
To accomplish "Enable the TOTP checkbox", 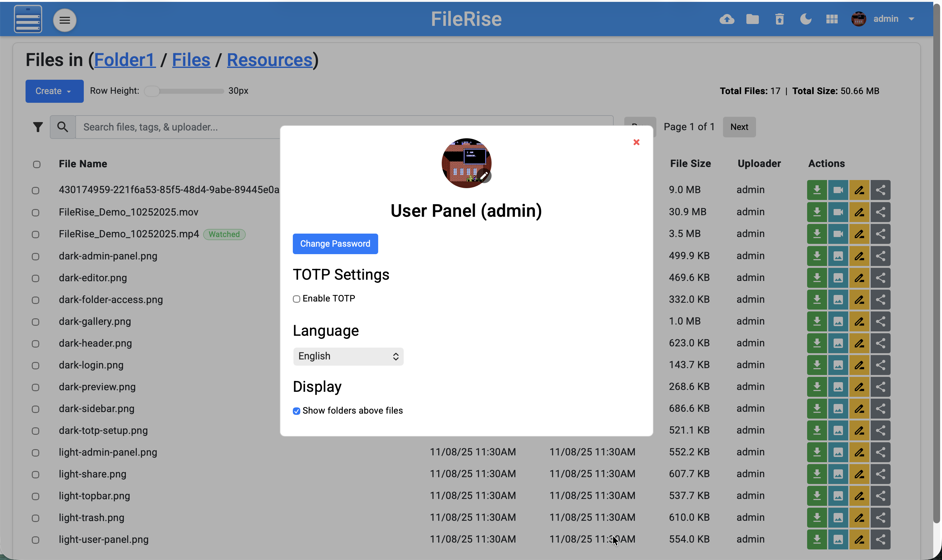I will tap(297, 299).
